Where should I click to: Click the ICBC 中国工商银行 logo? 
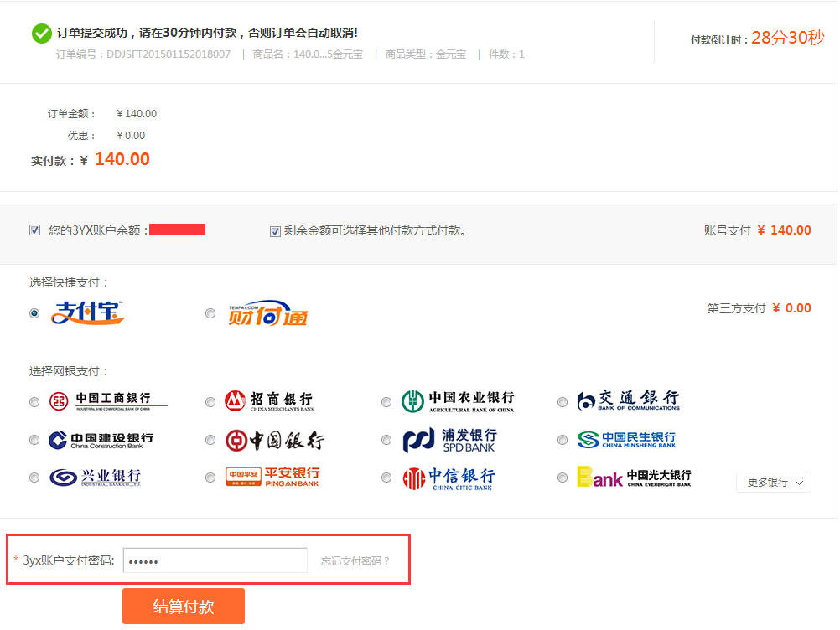point(108,401)
